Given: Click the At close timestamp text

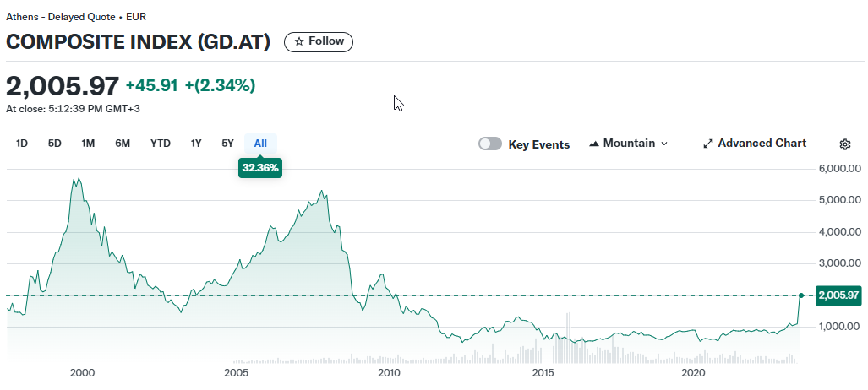Looking at the screenshot, I should (73, 109).
